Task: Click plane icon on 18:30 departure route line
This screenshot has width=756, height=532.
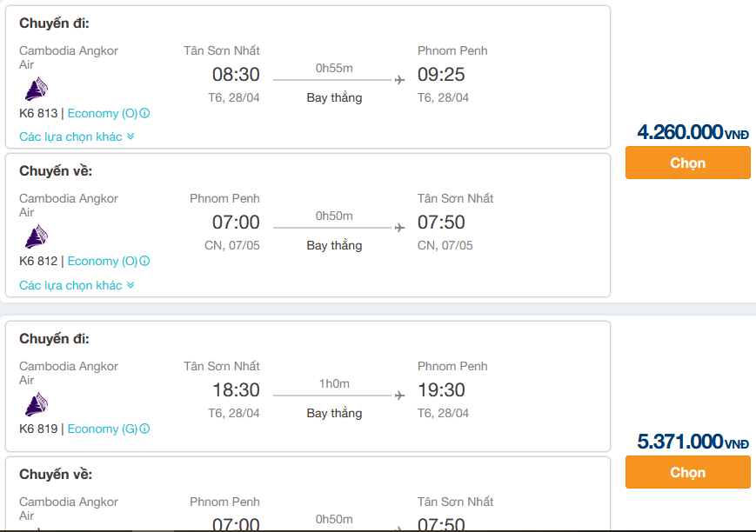Action: 399,396
